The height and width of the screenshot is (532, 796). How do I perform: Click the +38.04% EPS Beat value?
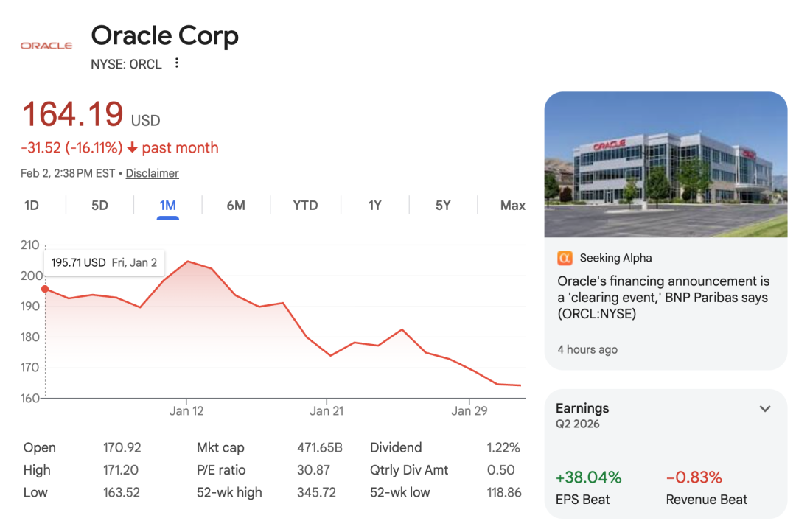point(588,477)
